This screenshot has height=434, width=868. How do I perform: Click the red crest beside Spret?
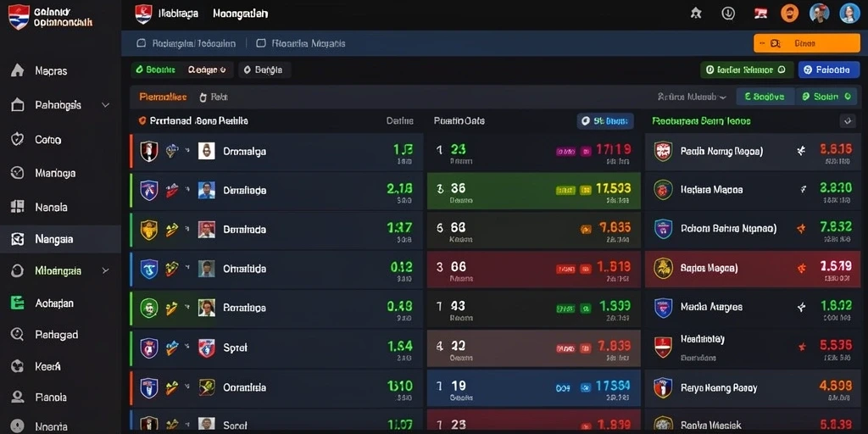[207, 348]
